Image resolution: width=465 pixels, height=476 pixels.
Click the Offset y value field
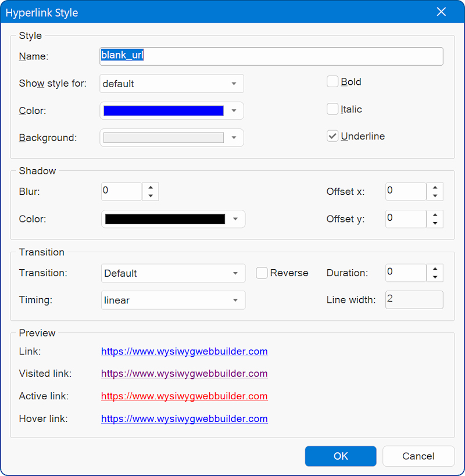click(x=406, y=219)
